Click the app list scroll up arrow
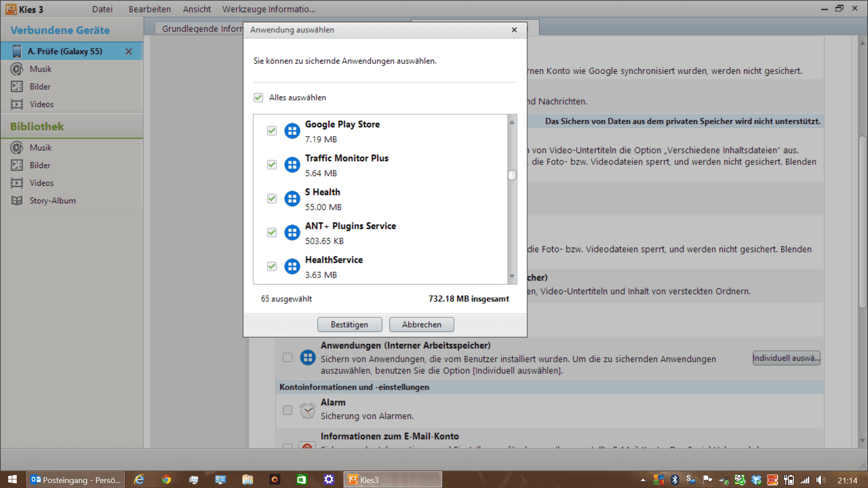Image resolution: width=868 pixels, height=488 pixels. 512,122
